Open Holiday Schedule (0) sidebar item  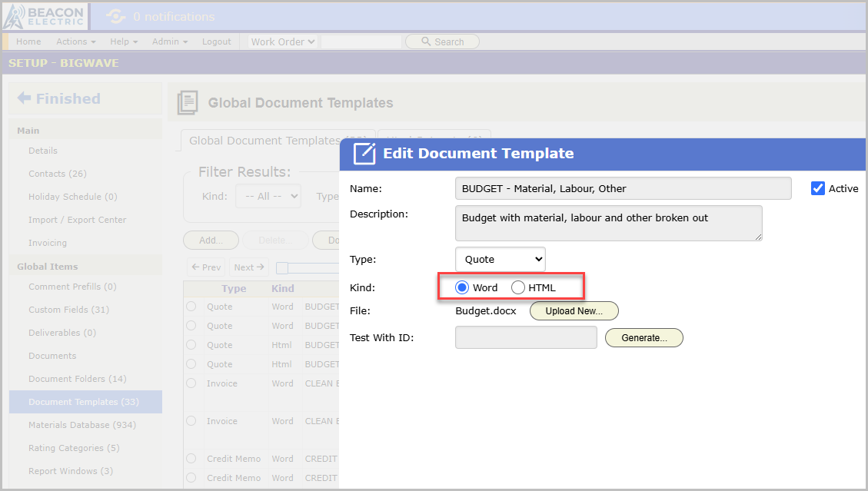[x=73, y=197]
